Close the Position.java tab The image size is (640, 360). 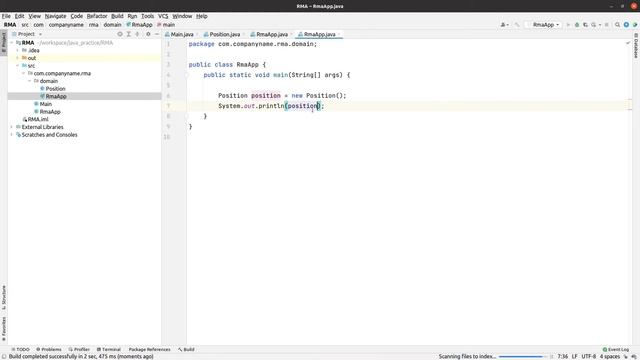tap(244, 34)
